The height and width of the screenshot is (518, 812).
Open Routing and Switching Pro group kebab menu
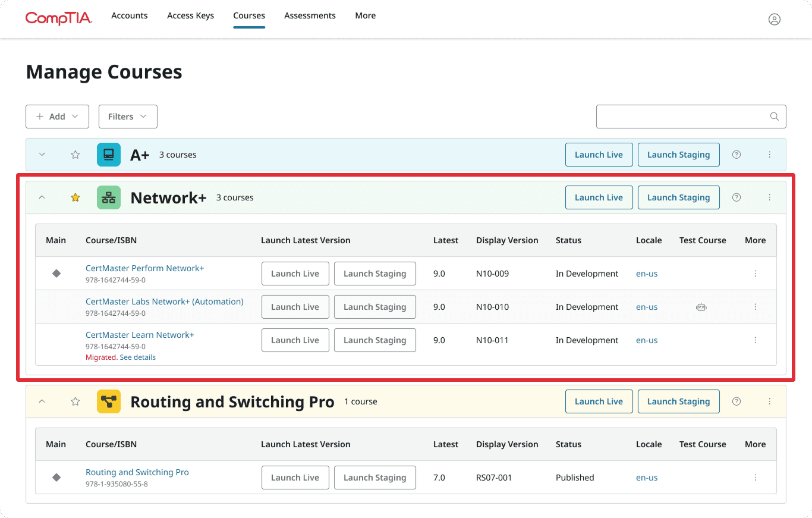[x=769, y=401]
